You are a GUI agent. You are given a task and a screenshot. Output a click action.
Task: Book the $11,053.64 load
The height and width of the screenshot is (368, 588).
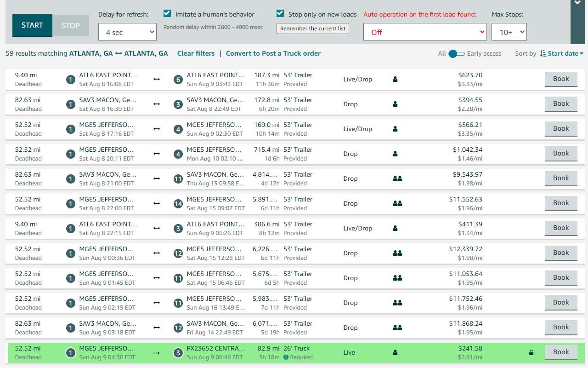561,278
